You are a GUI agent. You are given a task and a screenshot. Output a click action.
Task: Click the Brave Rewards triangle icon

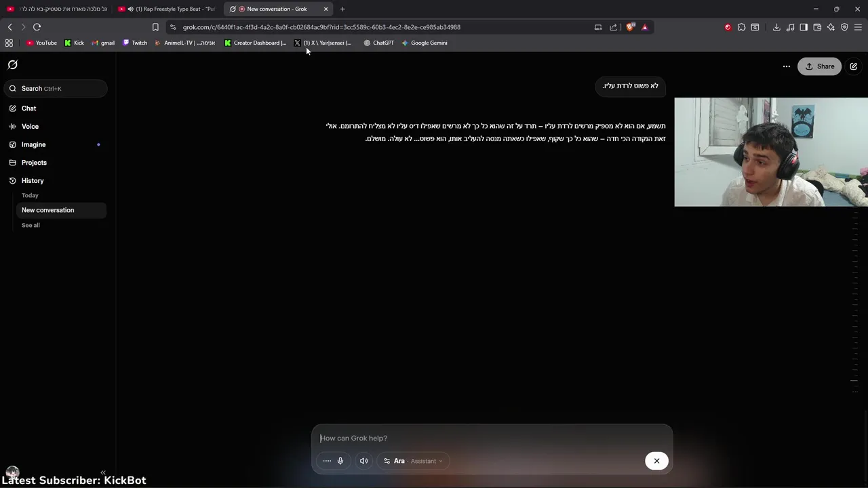pyautogui.click(x=644, y=27)
